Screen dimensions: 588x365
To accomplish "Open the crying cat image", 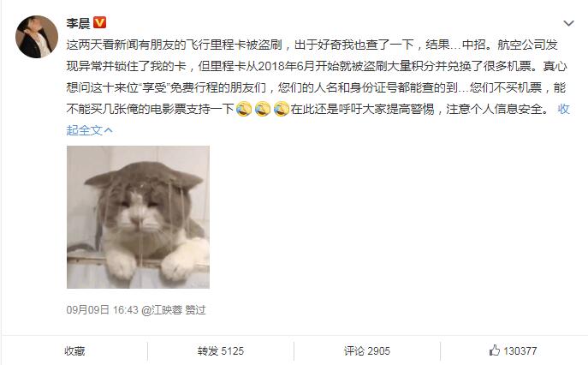I will pyautogui.click(x=138, y=217).
